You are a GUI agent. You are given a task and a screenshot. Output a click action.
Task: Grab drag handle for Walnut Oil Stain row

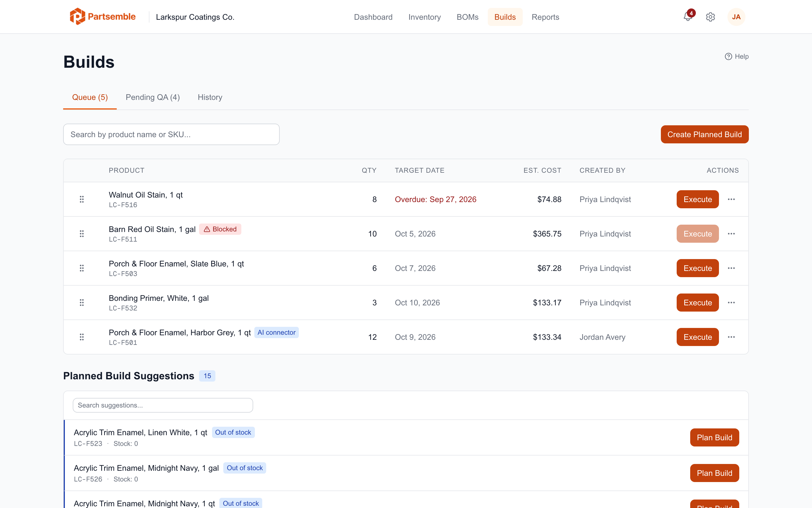(81, 199)
